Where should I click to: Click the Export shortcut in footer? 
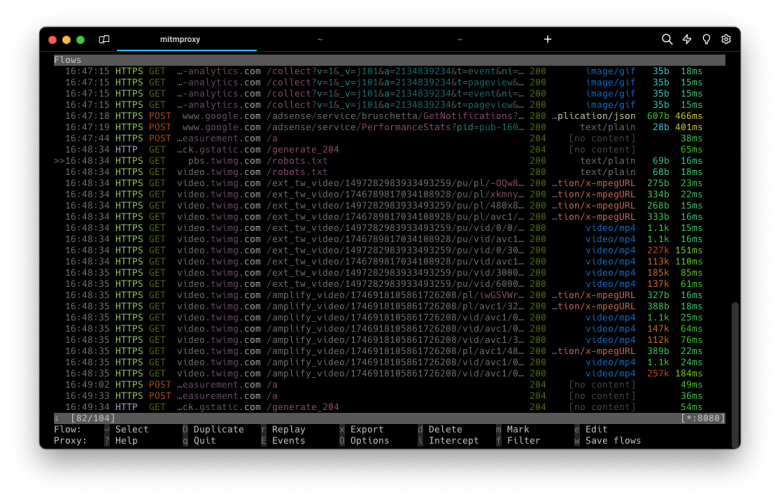coord(367,429)
